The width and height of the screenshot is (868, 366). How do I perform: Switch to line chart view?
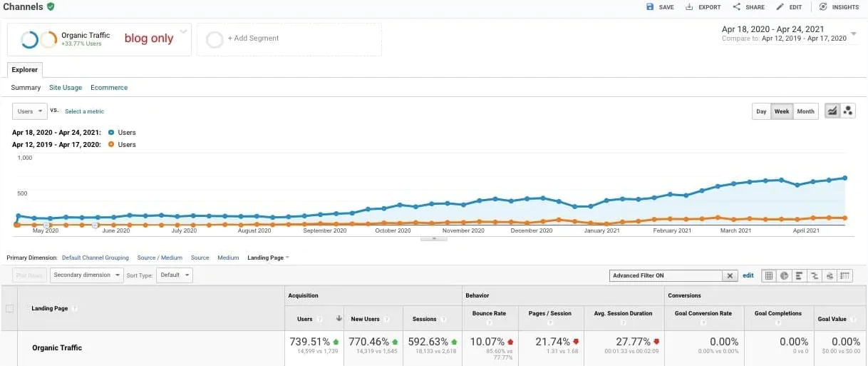click(x=832, y=111)
